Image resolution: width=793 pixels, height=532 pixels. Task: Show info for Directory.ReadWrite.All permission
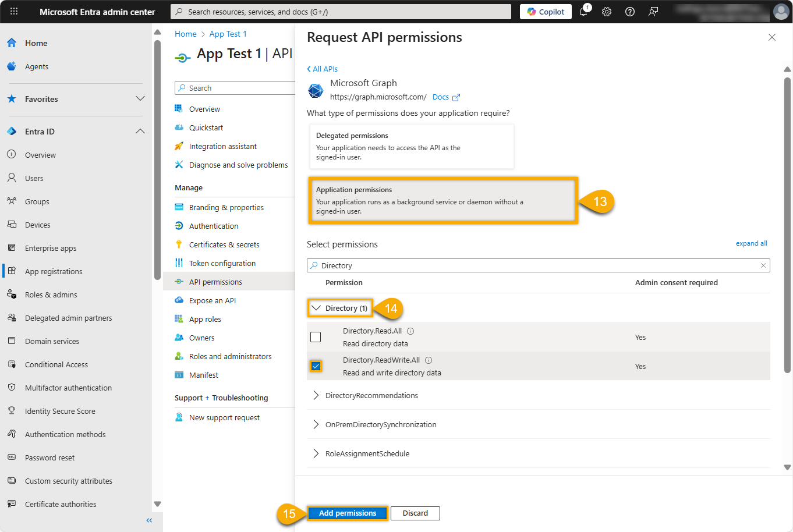(429, 360)
